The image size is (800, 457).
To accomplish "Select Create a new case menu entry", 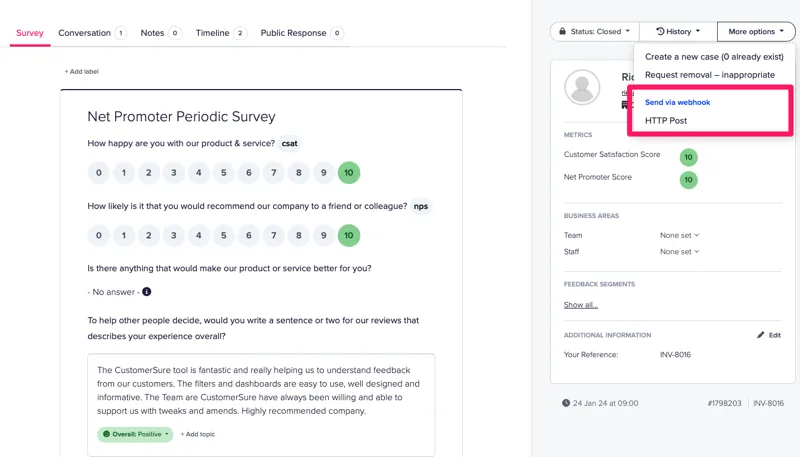I will pyautogui.click(x=714, y=57).
